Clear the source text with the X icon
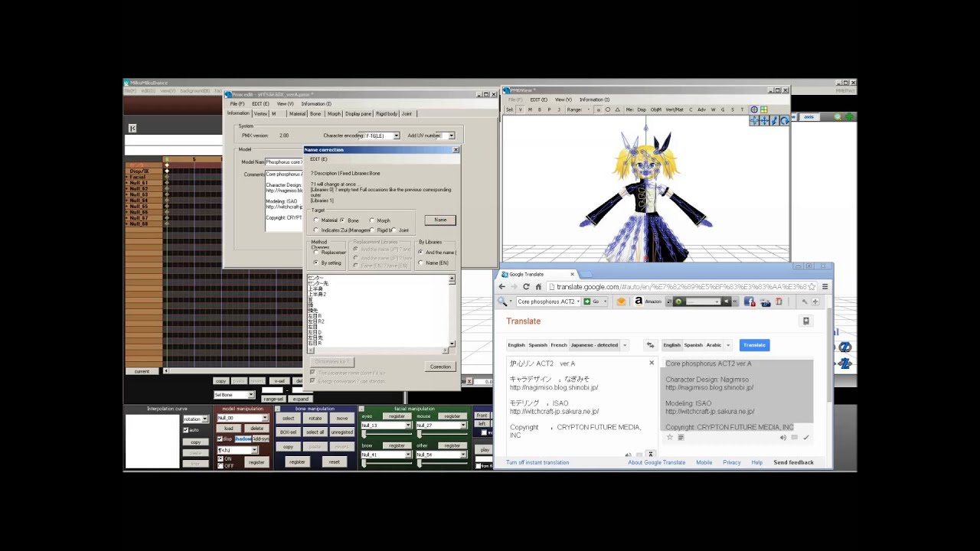 click(x=652, y=363)
